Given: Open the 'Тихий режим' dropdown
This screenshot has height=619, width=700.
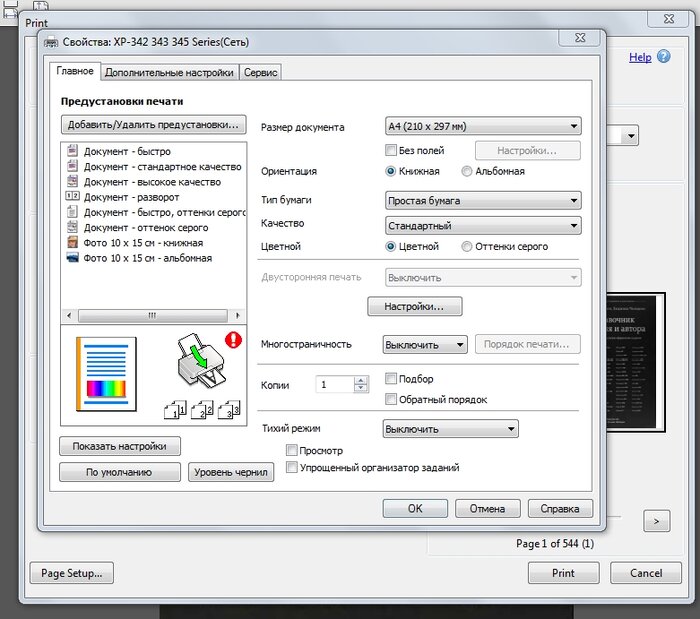Looking at the screenshot, I should (450, 429).
